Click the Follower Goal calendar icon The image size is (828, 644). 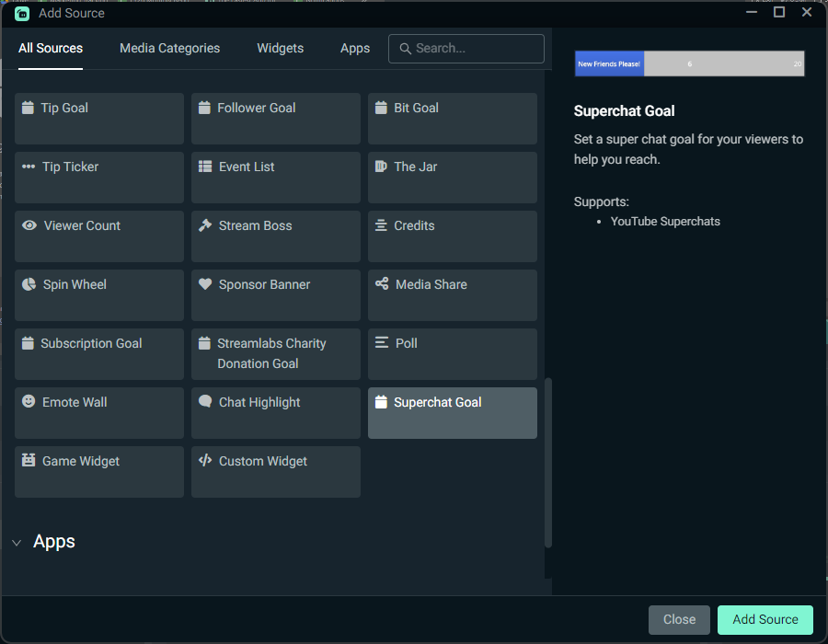click(x=204, y=108)
